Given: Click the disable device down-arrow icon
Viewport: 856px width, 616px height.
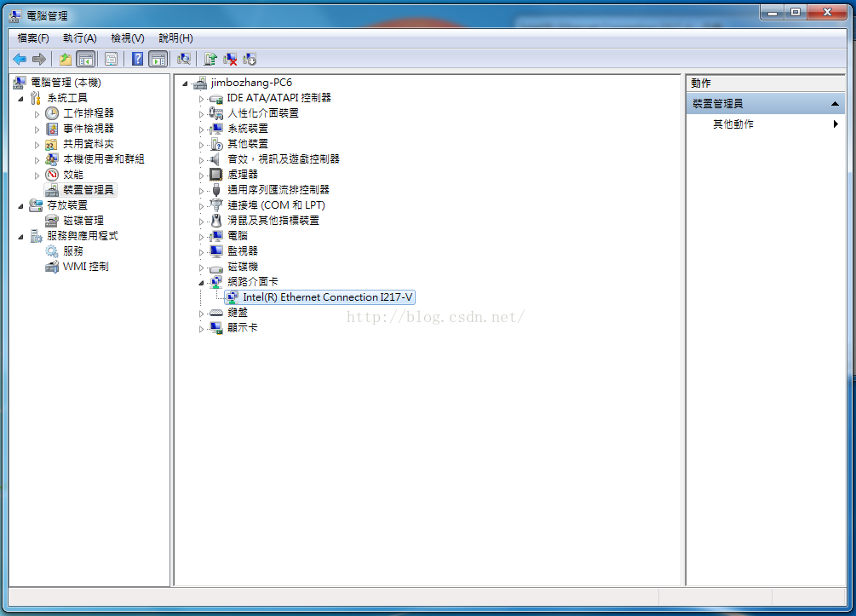Looking at the screenshot, I should coord(250,59).
